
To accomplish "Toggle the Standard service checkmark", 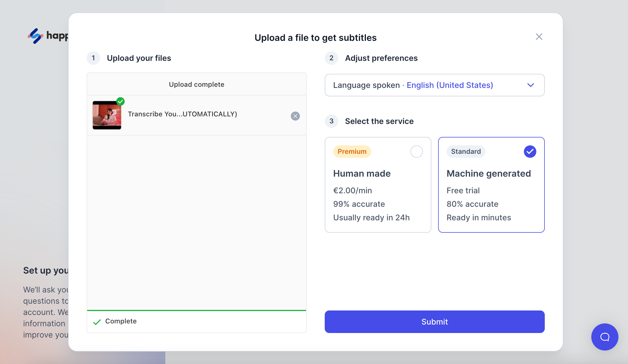I will click(530, 152).
